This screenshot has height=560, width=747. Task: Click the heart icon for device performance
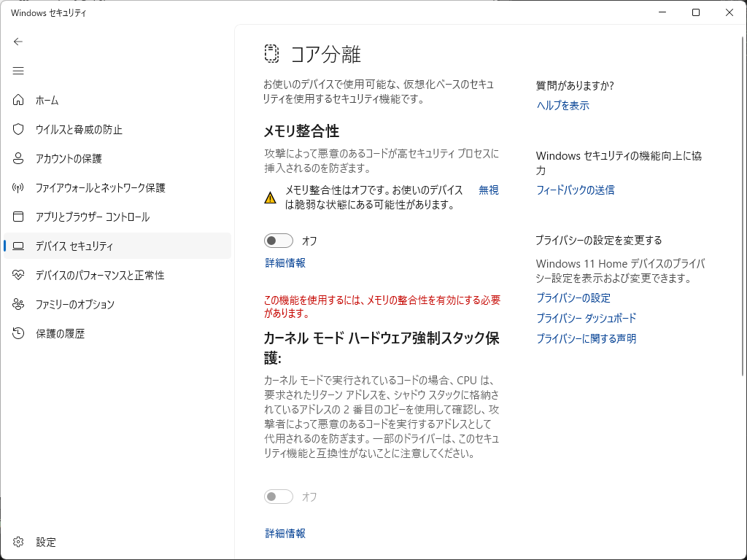pyautogui.click(x=18, y=275)
